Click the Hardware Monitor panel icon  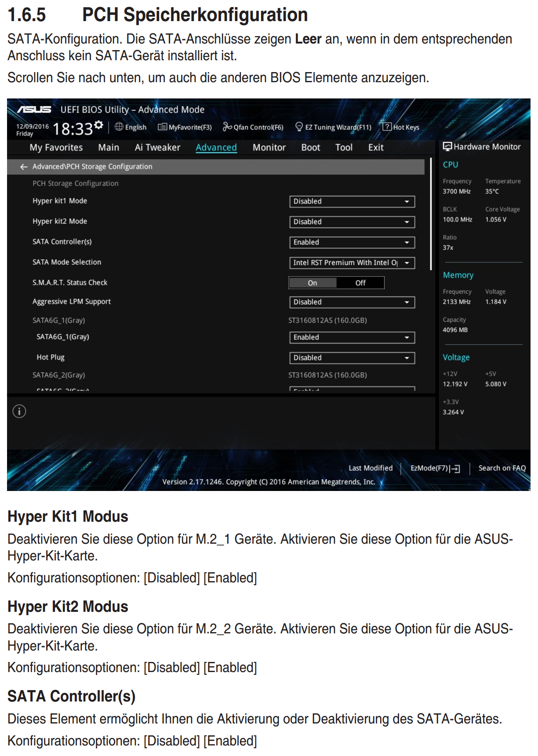click(x=447, y=147)
